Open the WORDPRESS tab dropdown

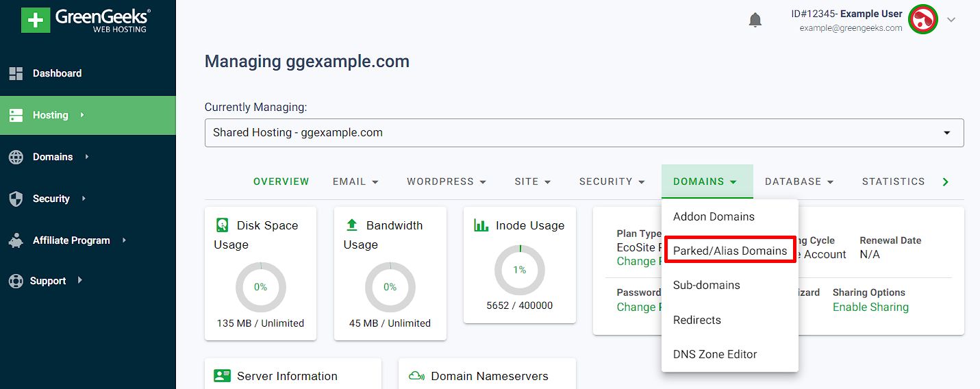[447, 181]
